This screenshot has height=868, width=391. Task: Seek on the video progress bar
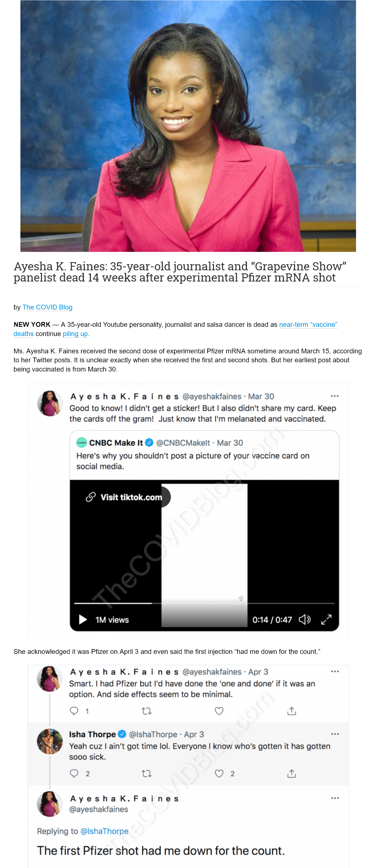pyautogui.click(x=204, y=603)
